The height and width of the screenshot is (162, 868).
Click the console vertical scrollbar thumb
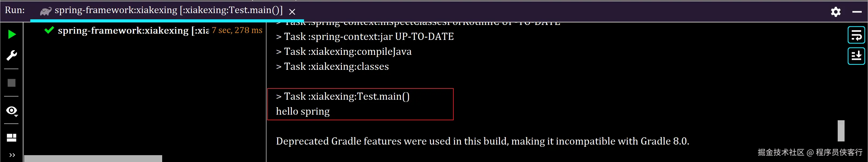(841, 131)
